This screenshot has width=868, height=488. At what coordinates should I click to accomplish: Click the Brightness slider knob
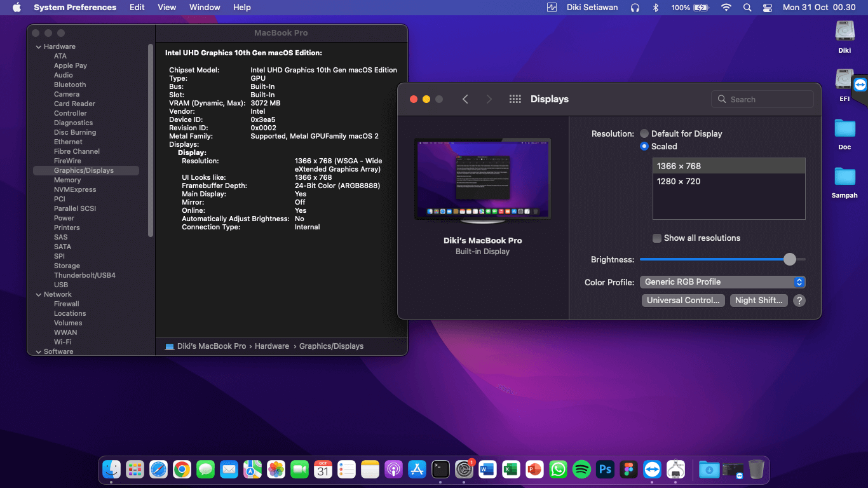point(789,259)
